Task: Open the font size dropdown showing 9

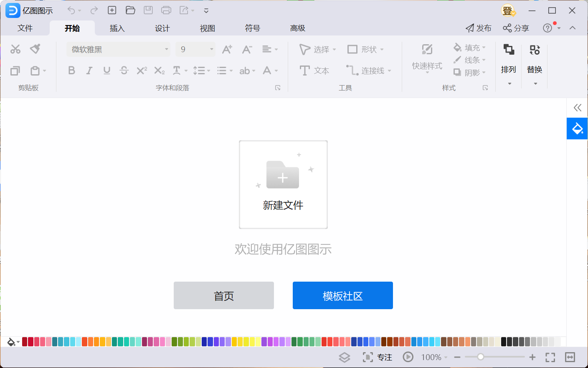Action: tap(195, 49)
